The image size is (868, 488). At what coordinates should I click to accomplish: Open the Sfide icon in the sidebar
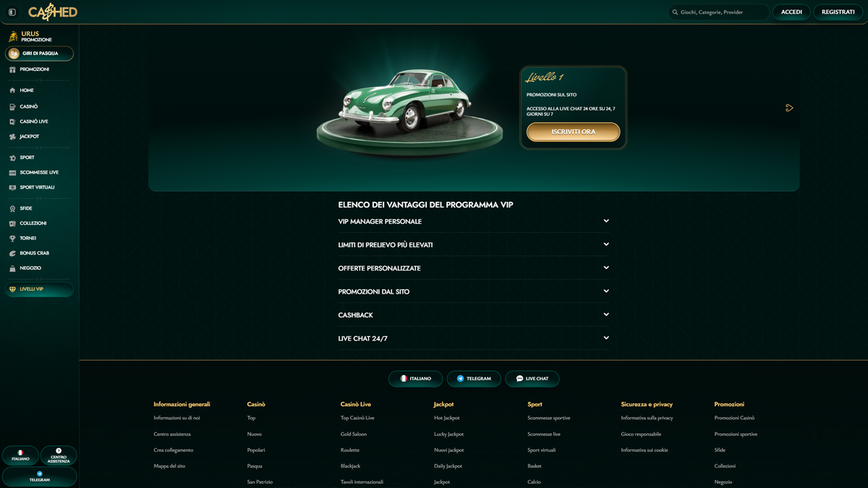tap(12, 209)
